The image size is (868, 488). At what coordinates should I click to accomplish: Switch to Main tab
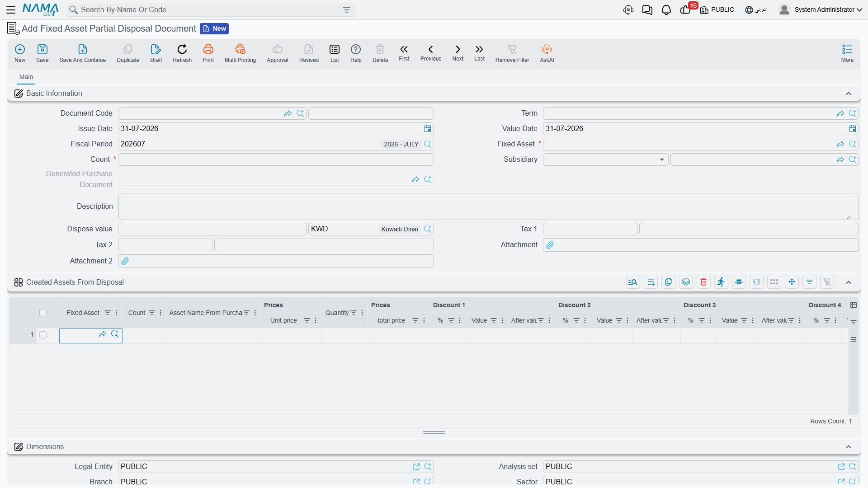click(26, 77)
